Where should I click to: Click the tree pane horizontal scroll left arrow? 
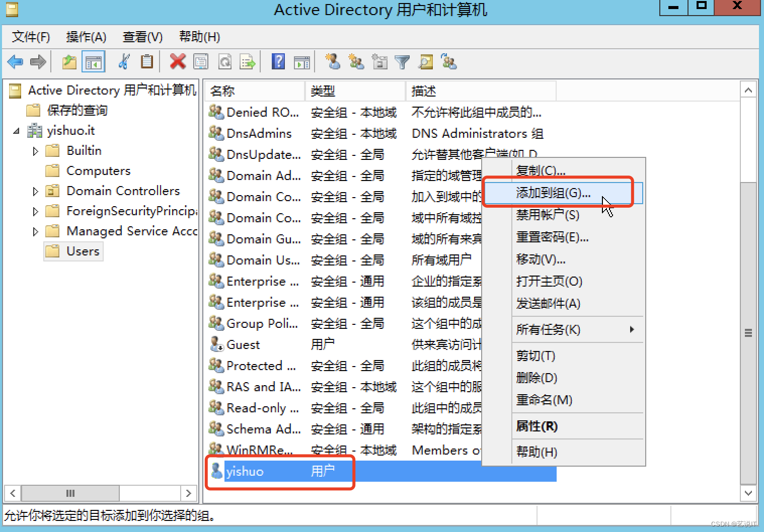13,493
